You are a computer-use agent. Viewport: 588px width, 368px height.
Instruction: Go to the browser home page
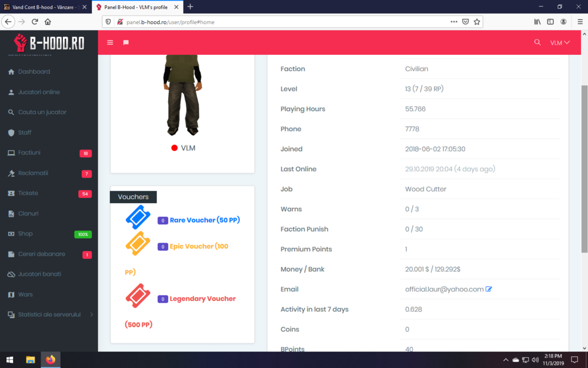click(x=48, y=22)
